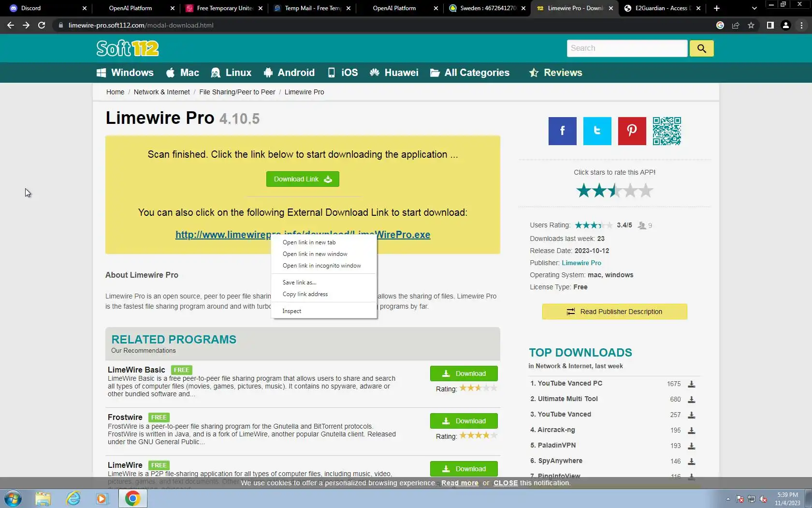Screen dimensions: 812x508
Task: Click the yellow search magnifier button
Action: (x=701, y=48)
